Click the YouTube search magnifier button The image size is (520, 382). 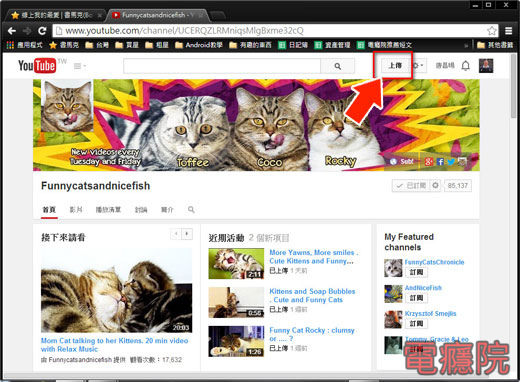point(337,66)
